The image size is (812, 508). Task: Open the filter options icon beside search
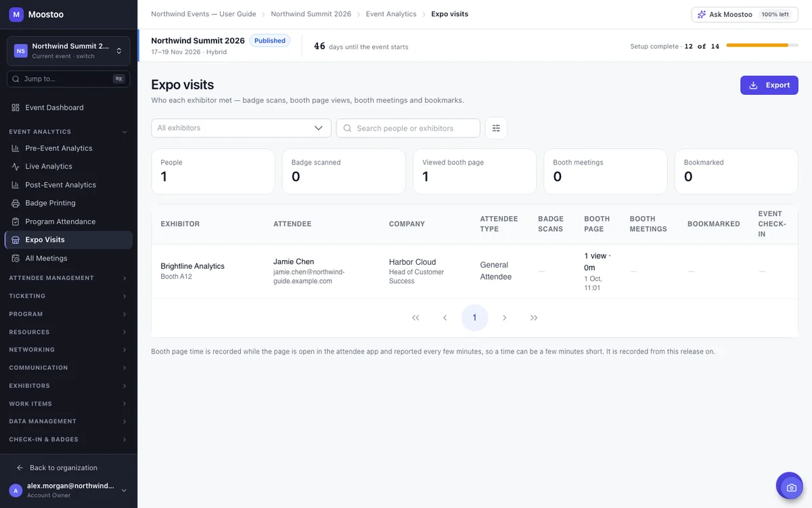[x=496, y=128]
